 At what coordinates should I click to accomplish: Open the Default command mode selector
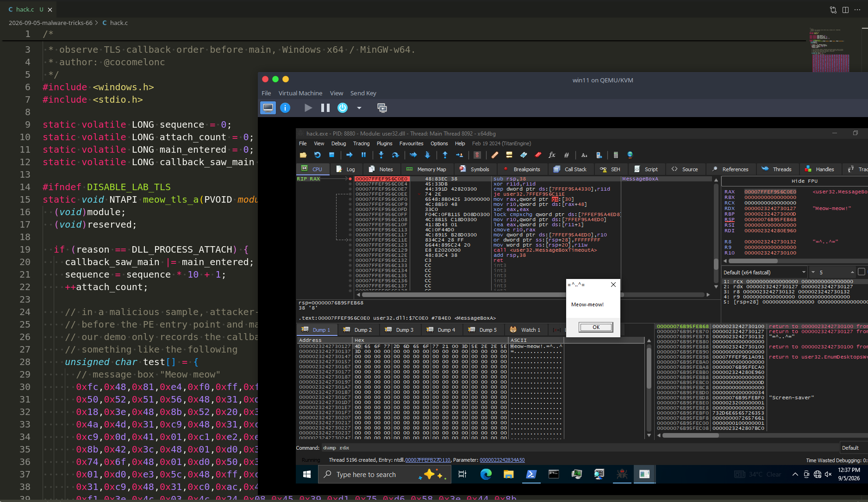pyautogui.click(x=854, y=448)
